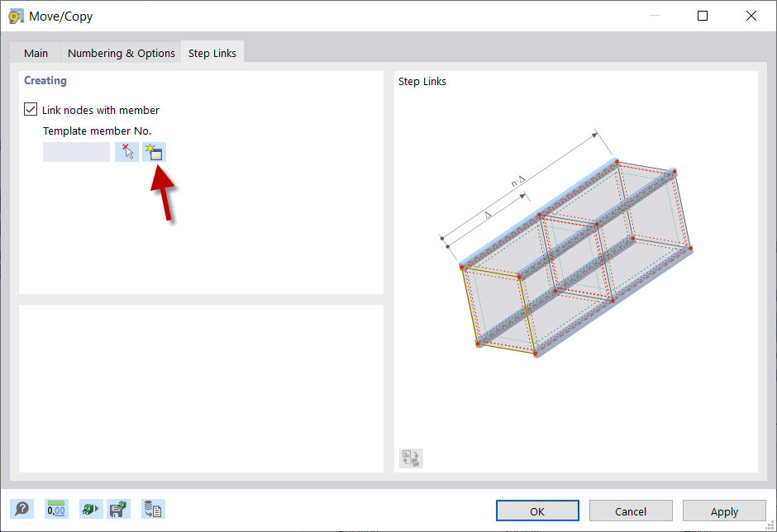Viewport: 777px width, 532px height.
Task: Switch to the Main tab
Action: point(36,53)
